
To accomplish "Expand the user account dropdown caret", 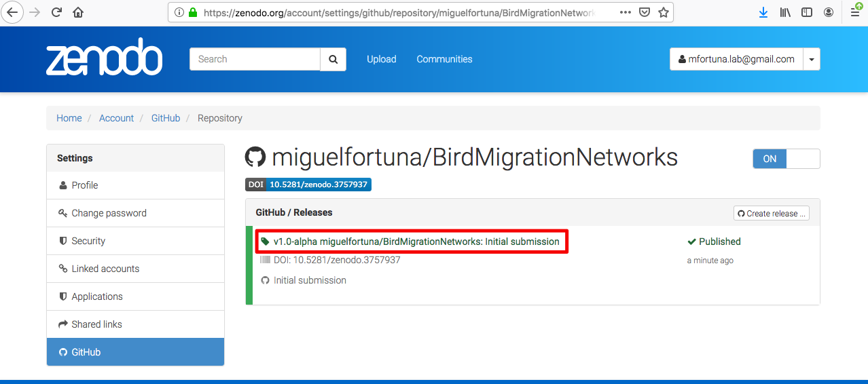I will (812, 59).
